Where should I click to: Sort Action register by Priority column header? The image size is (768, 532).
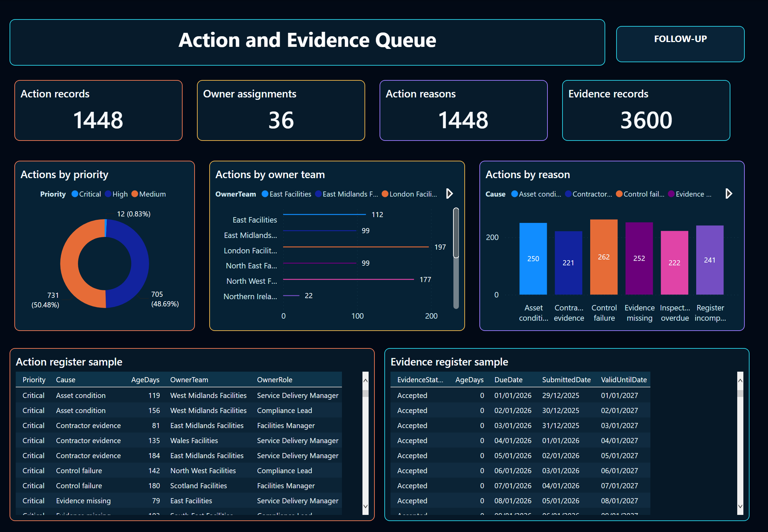pos(34,380)
